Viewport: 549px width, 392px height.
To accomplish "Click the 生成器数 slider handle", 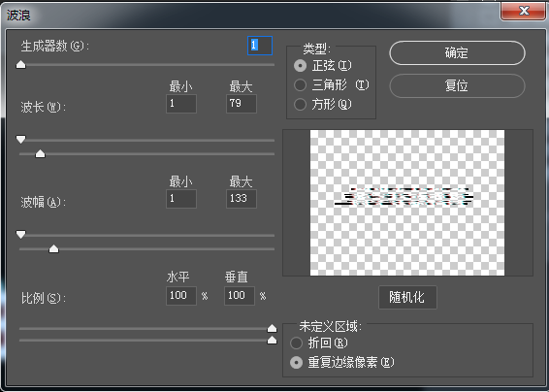I will [x=21, y=64].
